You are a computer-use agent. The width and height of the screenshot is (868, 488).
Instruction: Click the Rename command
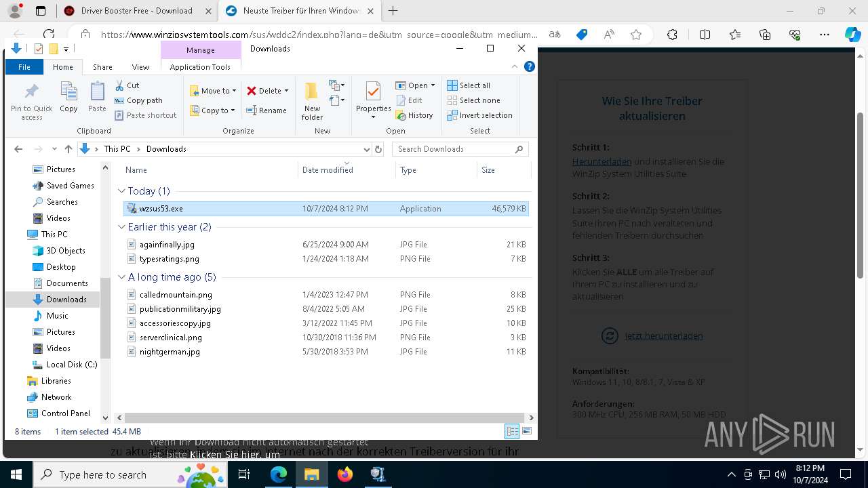click(267, 110)
